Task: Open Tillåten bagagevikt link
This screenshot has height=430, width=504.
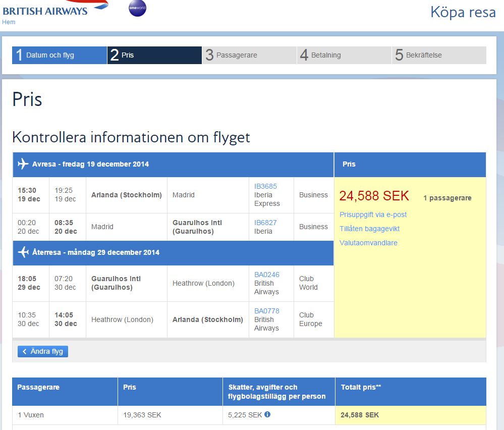Action: coord(369,229)
